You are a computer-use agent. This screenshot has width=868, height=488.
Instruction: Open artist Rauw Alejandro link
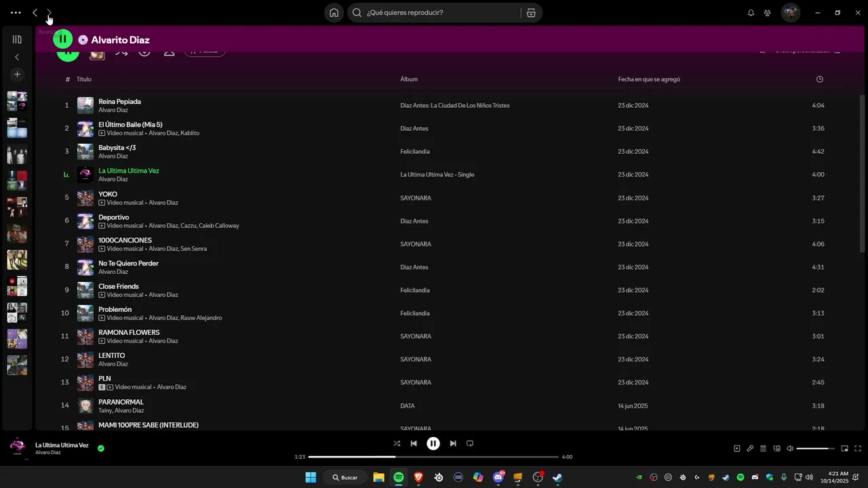click(201, 318)
